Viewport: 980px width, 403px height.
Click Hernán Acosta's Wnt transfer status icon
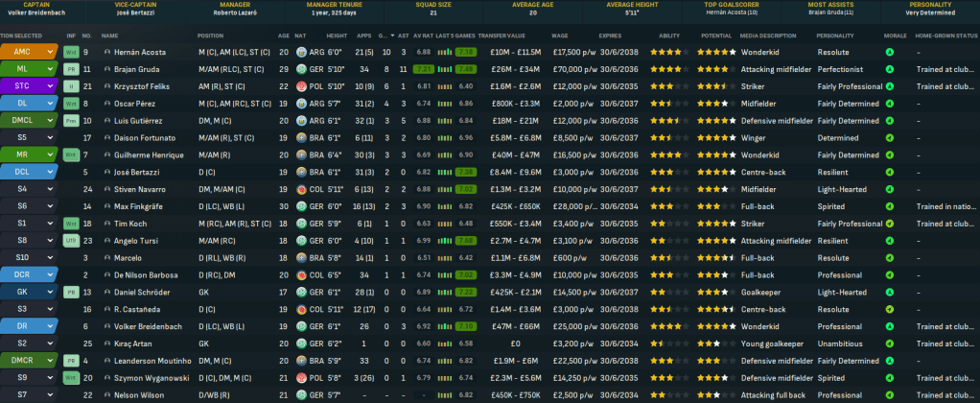pos(71,52)
